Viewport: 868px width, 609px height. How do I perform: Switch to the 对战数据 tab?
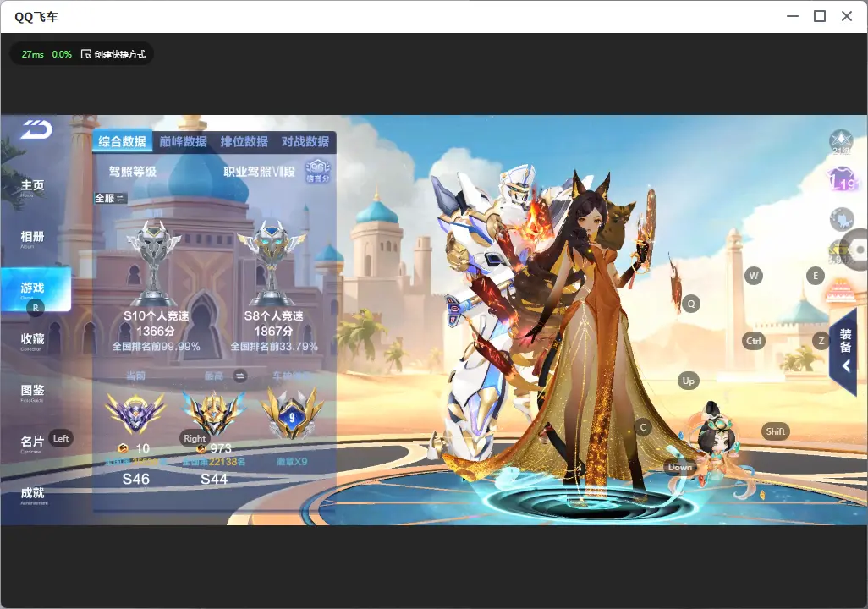tap(305, 142)
